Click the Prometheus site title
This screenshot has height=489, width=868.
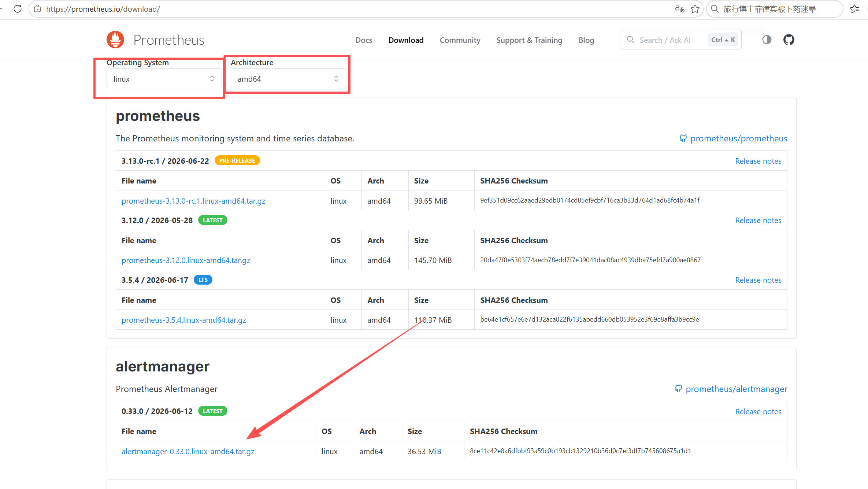169,40
